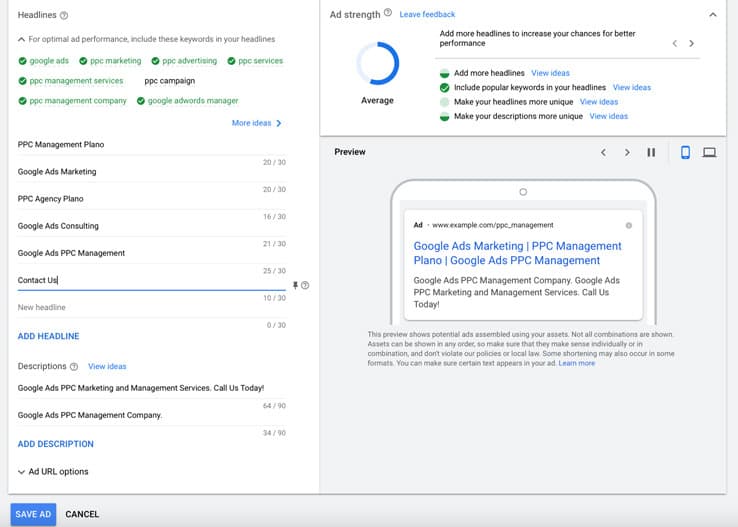Click the Headlines help question mark icon
The width and height of the screenshot is (738, 527).
point(64,16)
